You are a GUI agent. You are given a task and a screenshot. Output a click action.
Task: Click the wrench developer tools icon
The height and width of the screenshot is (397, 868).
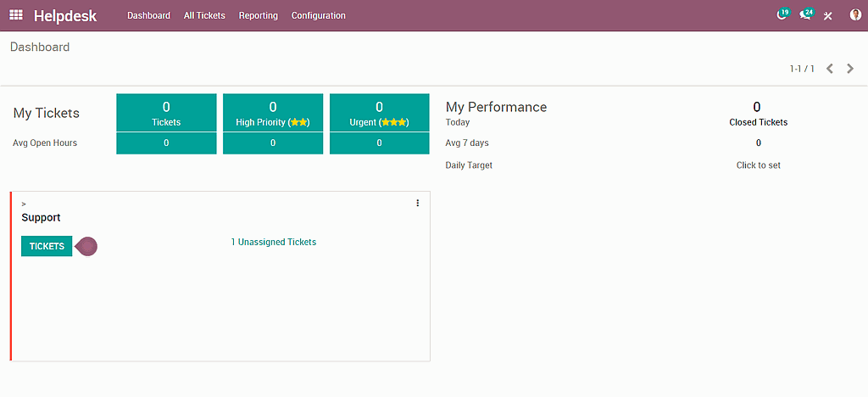[828, 16]
